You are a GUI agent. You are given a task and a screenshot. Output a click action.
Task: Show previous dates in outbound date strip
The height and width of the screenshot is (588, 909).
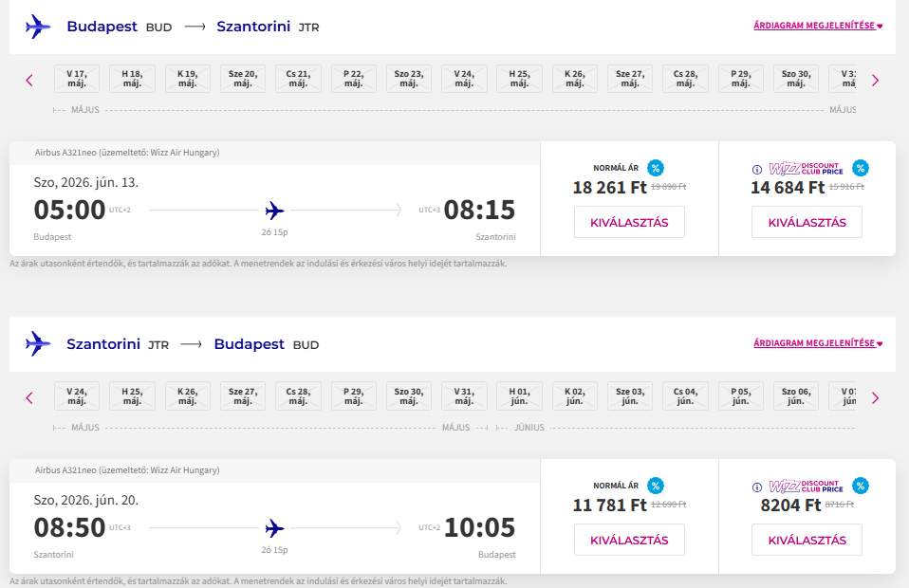[29, 81]
